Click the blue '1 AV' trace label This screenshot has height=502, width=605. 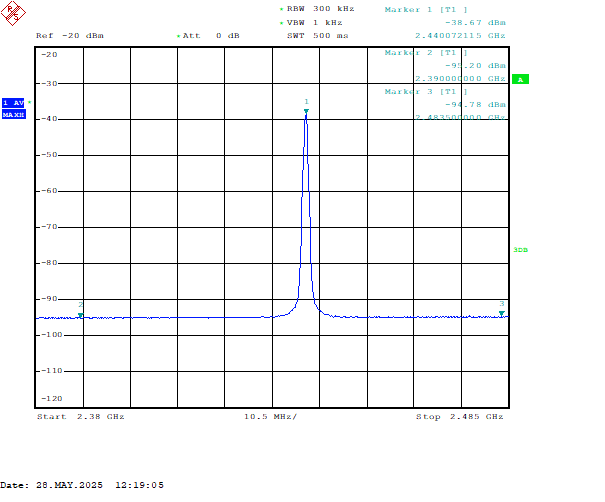(14, 103)
